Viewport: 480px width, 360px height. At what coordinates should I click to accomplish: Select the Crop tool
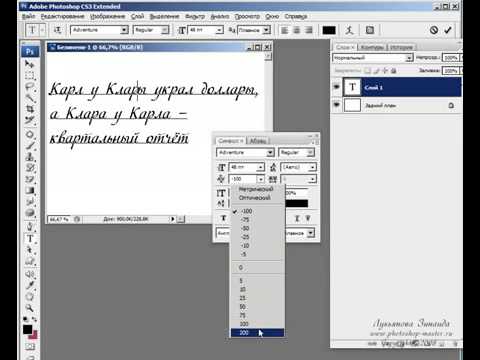coord(30,109)
